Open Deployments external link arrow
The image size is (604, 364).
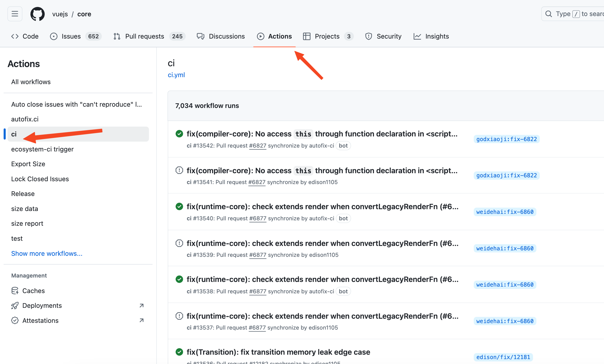(141, 306)
